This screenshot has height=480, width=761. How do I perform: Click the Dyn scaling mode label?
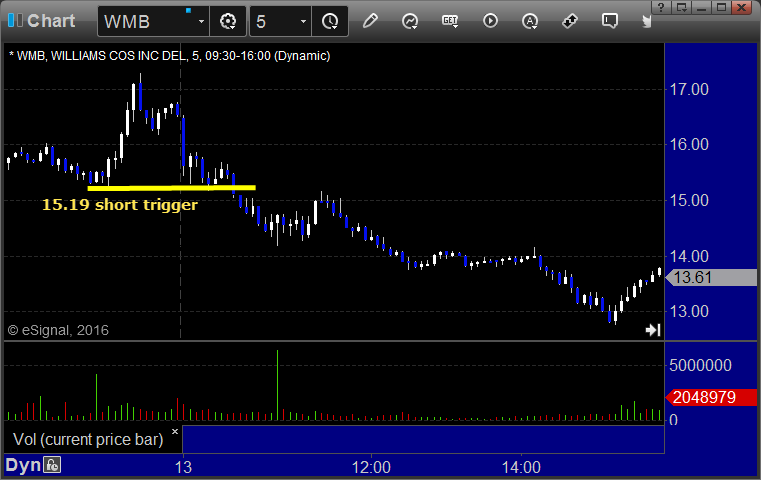tap(23, 465)
